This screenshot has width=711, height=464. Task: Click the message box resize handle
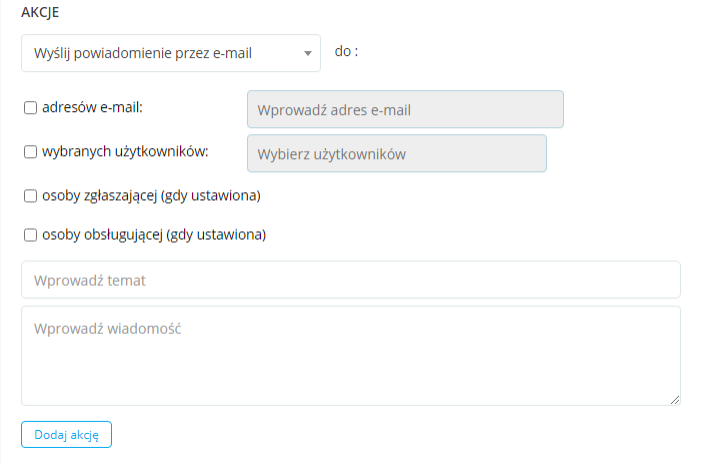pos(675,400)
